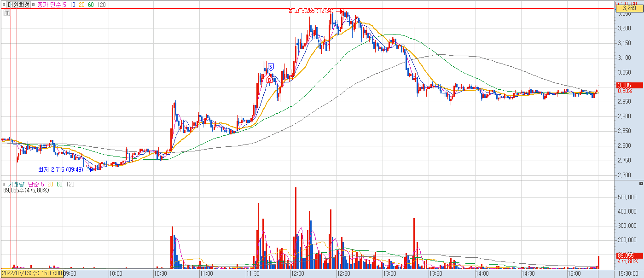This screenshot has height=278, width=644.
Task: Select the 종가 단순 moving average label
Action: pyautogui.click(x=50, y=4)
